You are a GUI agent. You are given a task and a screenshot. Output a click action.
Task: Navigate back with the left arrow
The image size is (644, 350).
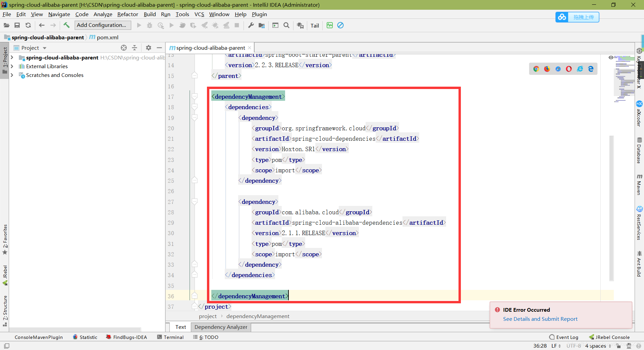(x=42, y=25)
